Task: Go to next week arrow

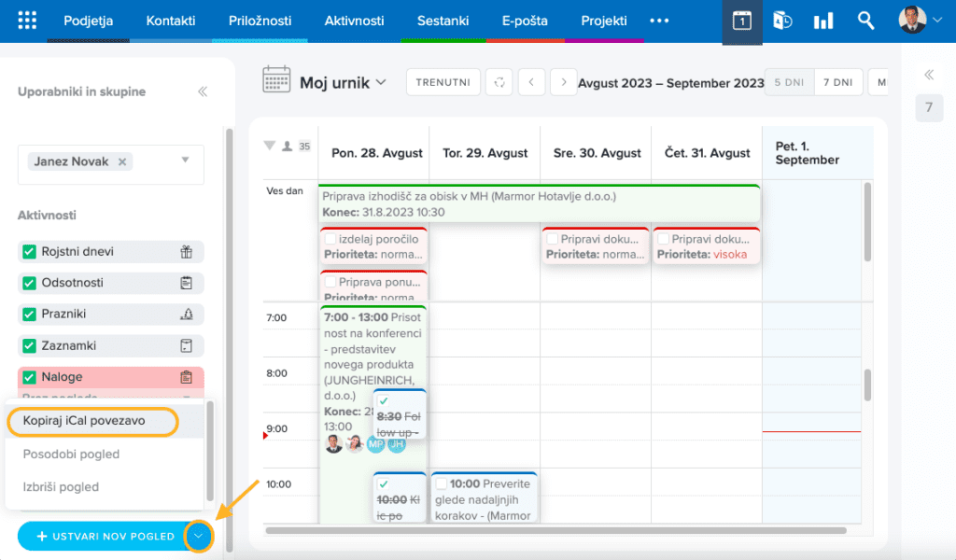Action: point(563,82)
